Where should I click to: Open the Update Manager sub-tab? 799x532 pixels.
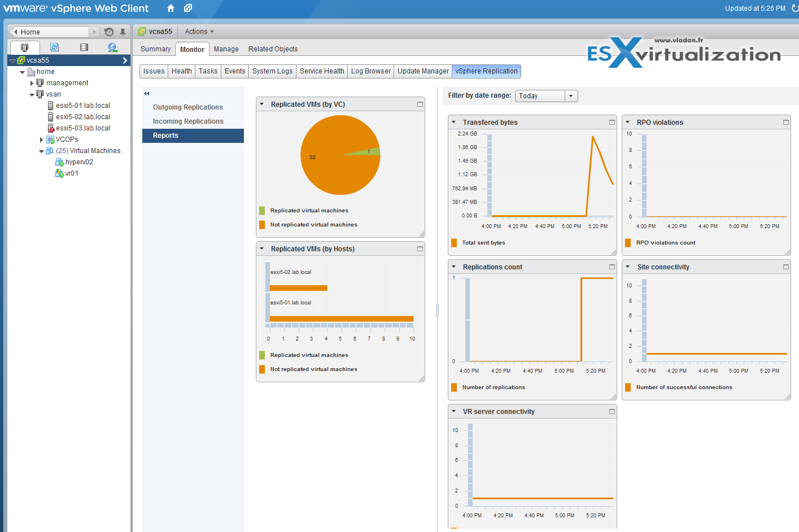coord(423,71)
